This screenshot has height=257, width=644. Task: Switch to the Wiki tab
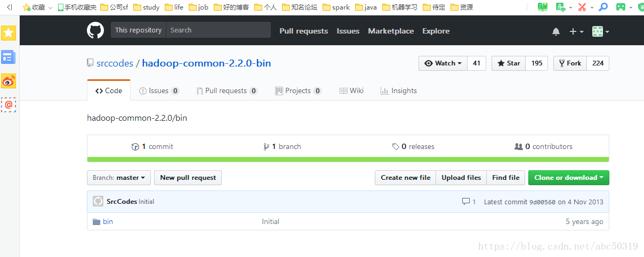[x=351, y=91]
